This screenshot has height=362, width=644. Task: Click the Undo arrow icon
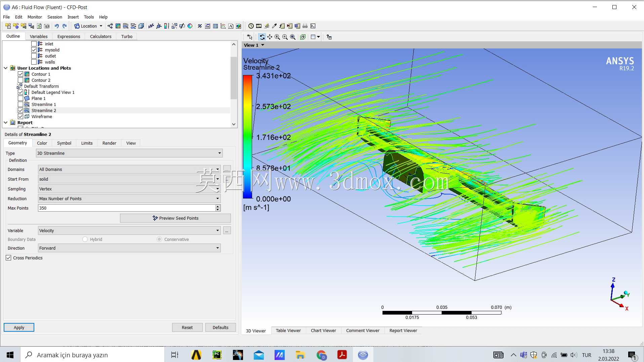click(57, 26)
